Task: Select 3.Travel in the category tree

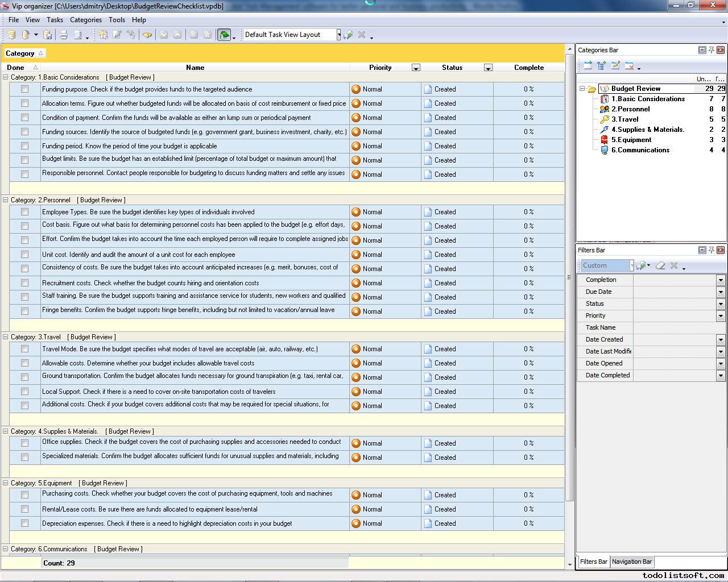Action: 624,119
